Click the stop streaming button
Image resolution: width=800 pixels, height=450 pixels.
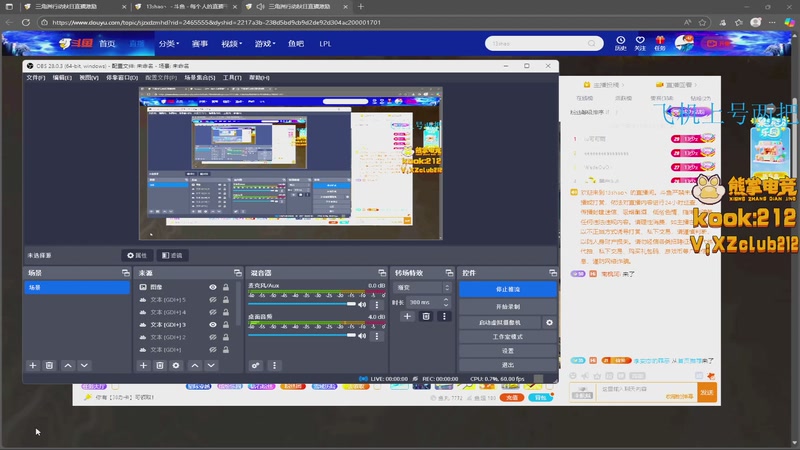pyautogui.click(x=508, y=289)
